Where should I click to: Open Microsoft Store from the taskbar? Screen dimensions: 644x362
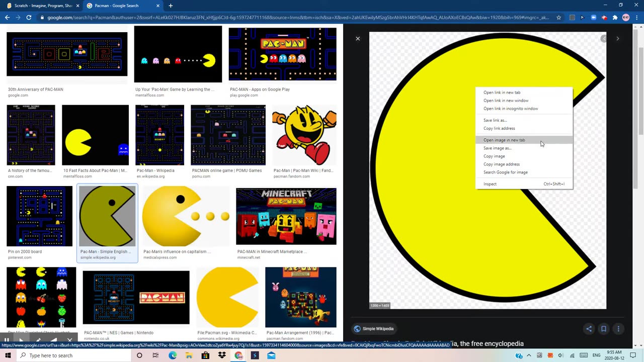pyautogui.click(x=205, y=355)
